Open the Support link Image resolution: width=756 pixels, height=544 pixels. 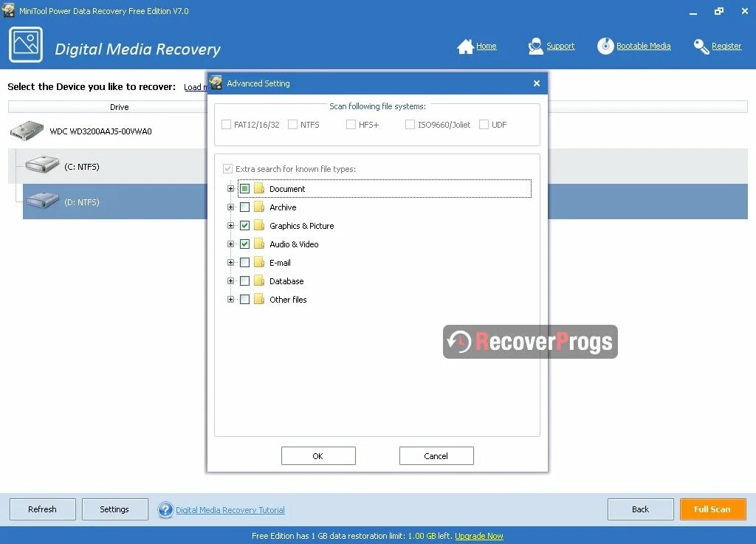[x=560, y=46]
